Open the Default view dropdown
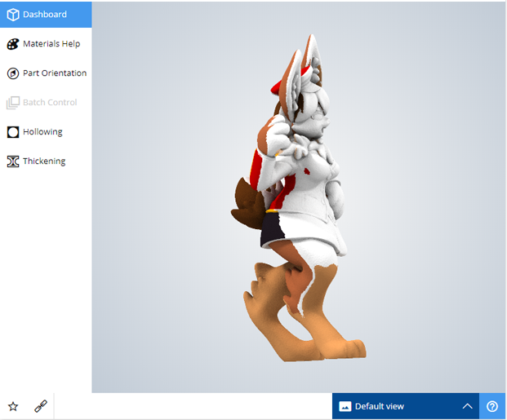This screenshot has height=420, width=507. (x=406, y=406)
